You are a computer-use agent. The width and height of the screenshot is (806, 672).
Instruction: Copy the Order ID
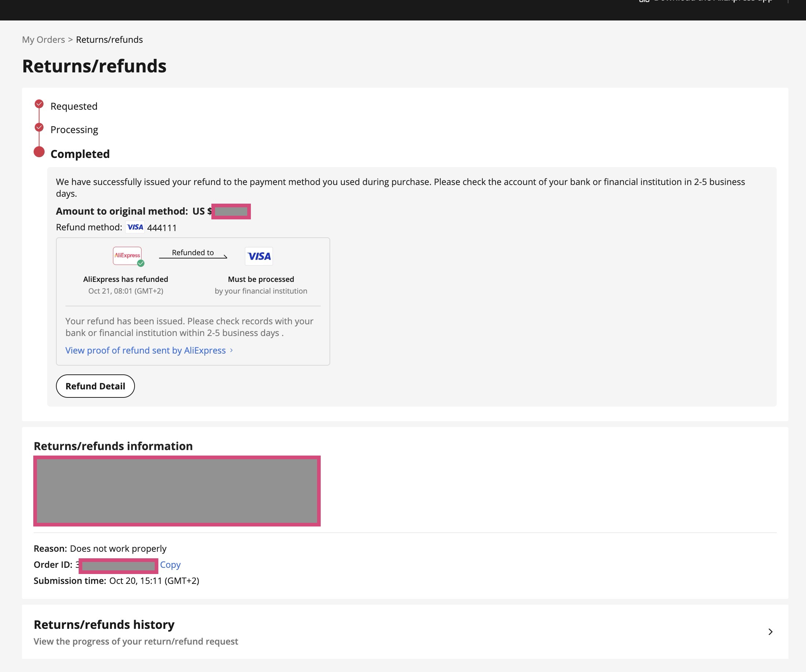click(170, 565)
